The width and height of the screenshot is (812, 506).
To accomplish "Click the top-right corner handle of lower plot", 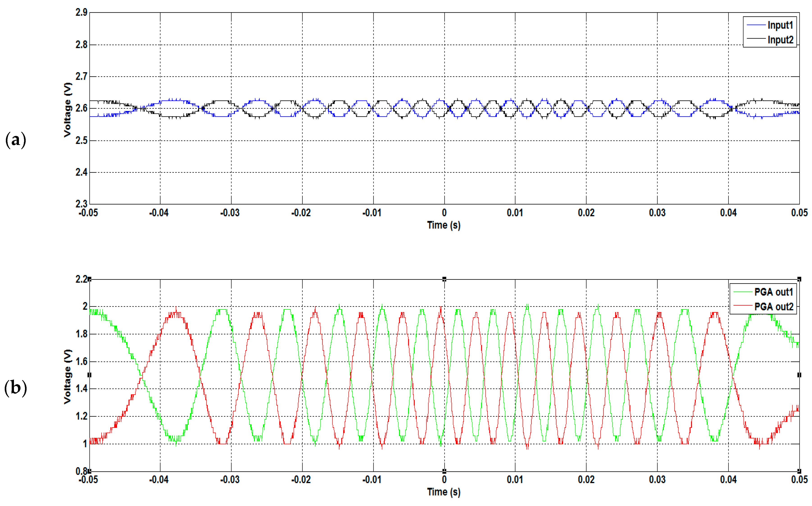I will tap(799, 279).
